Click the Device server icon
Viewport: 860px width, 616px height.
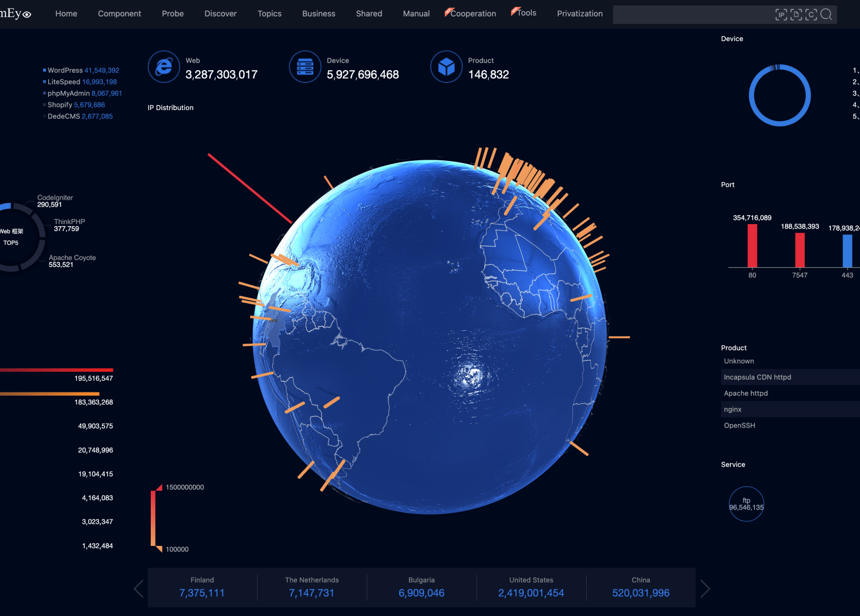(305, 67)
